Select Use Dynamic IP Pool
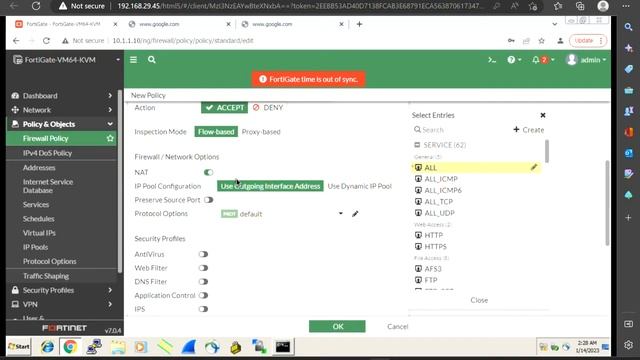 360,186
